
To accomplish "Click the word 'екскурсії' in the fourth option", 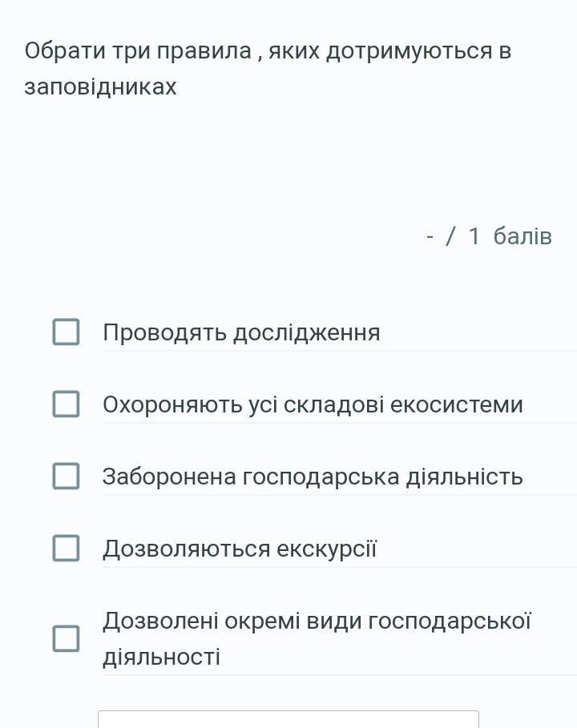I will pyautogui.click(x=326, y=549).
